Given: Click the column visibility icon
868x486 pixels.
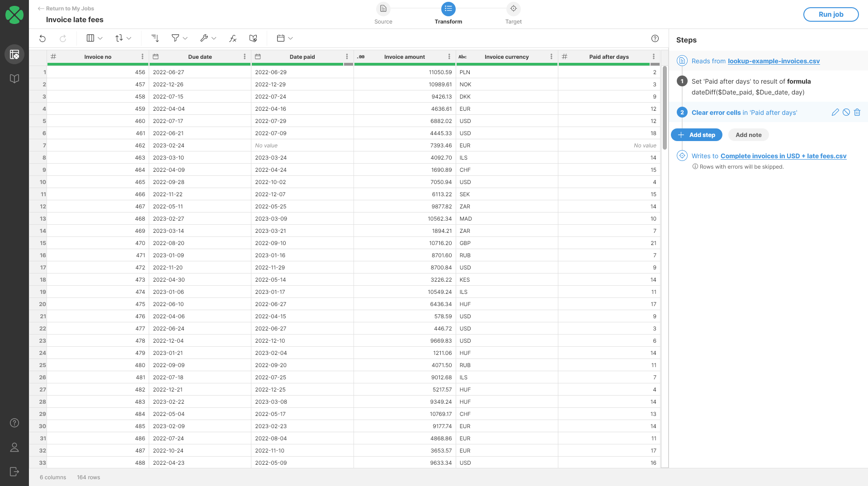Looking at the screenshot, I should [90, 38].
